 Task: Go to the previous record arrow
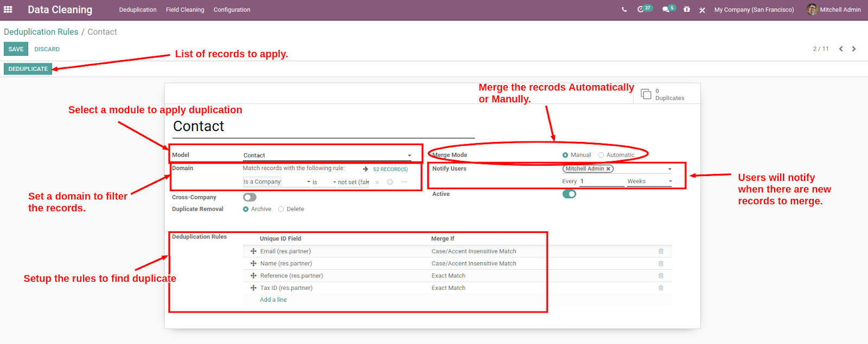(x=841, y=49)
